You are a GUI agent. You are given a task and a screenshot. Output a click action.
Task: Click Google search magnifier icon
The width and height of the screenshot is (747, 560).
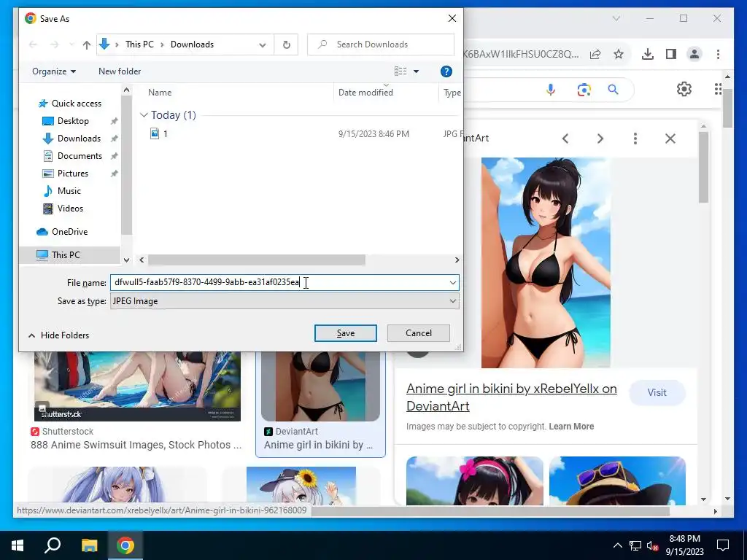point(613,90)
